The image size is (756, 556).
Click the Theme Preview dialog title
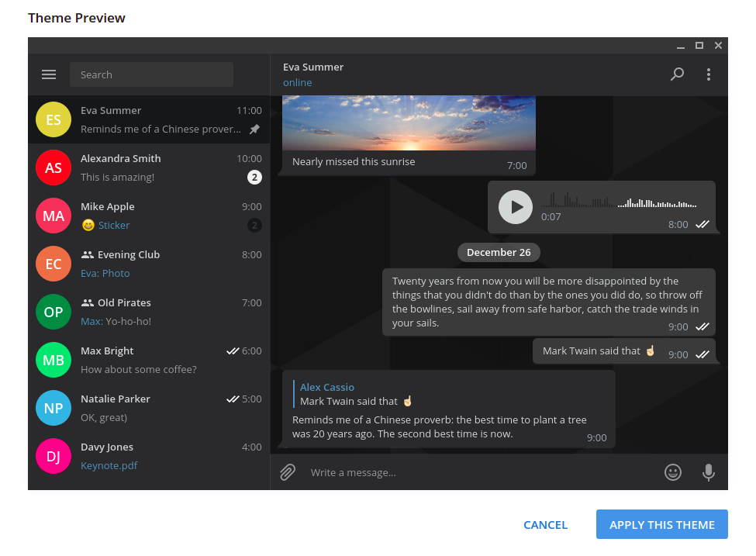pos(77,18)
